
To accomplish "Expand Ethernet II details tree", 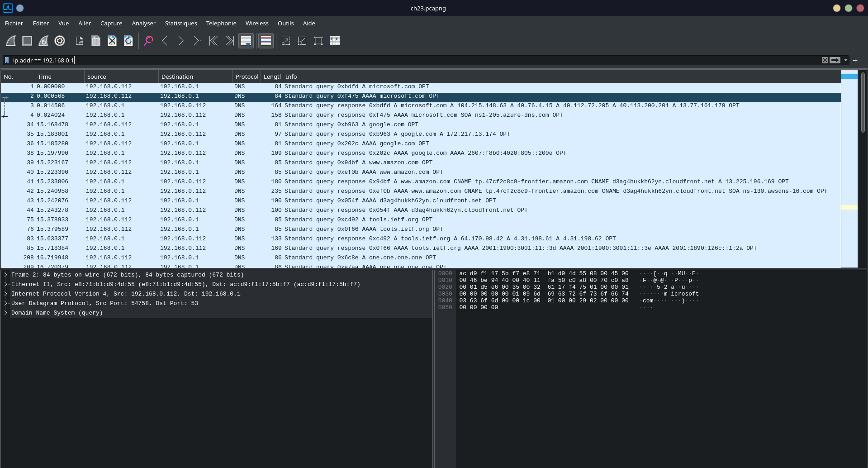I will pos(6,284).
